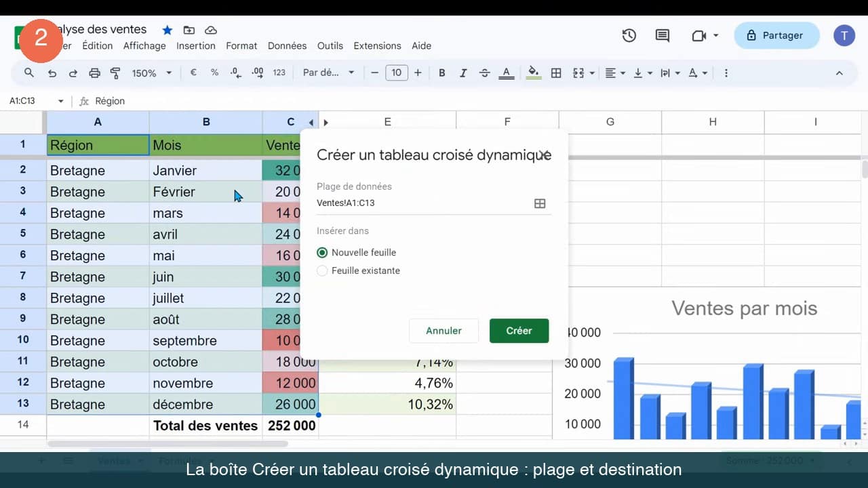
Task: Open the text rotation dropdown
Action: point(698,73)
